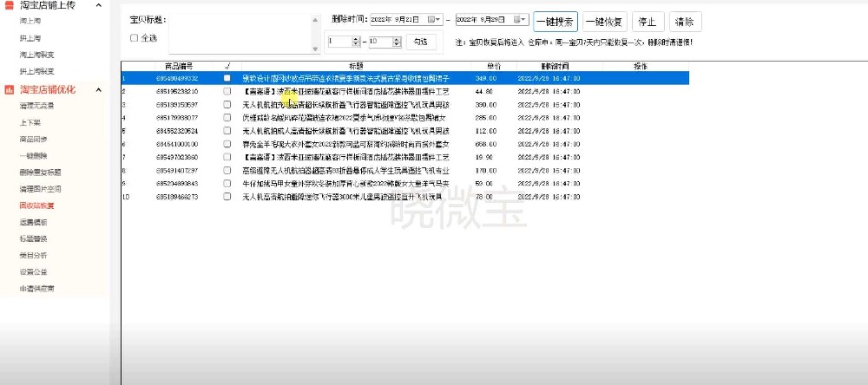
Task: Check the box in the 59.00 row
Action: [227, 184]
